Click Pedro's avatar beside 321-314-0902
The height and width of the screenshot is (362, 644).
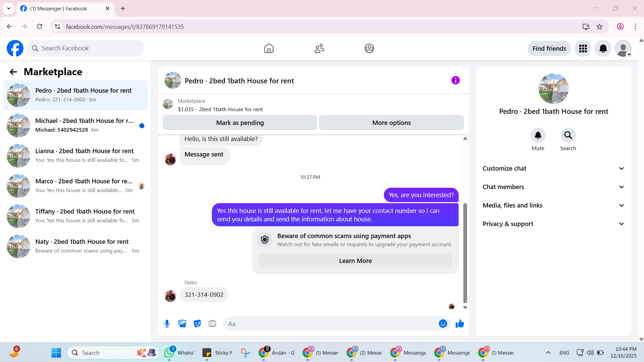[x=170, y=296]
